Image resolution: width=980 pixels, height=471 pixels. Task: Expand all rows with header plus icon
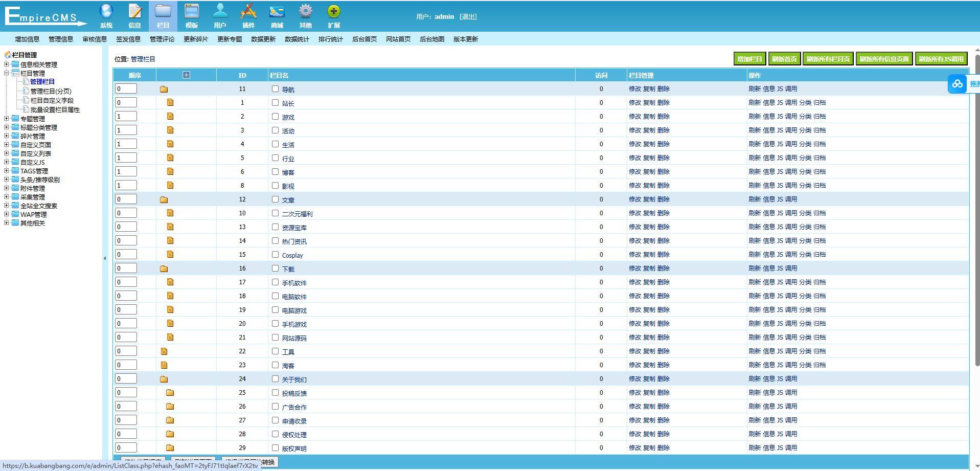[x=186, y=75]
